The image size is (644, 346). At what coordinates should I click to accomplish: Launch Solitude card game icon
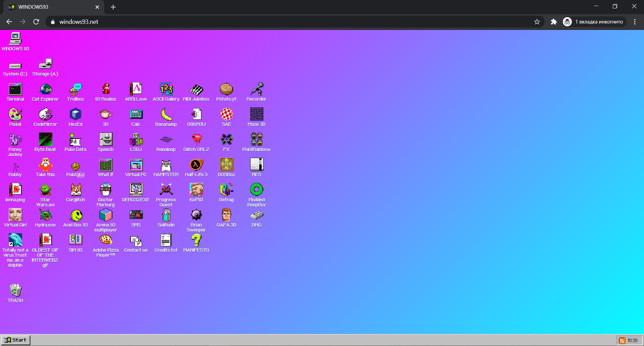tap(166, 218)
